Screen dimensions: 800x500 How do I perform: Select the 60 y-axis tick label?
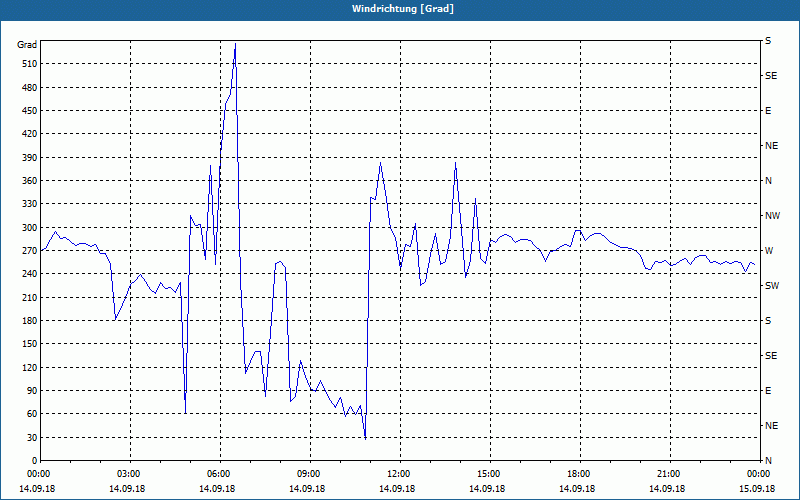[32, 414]
